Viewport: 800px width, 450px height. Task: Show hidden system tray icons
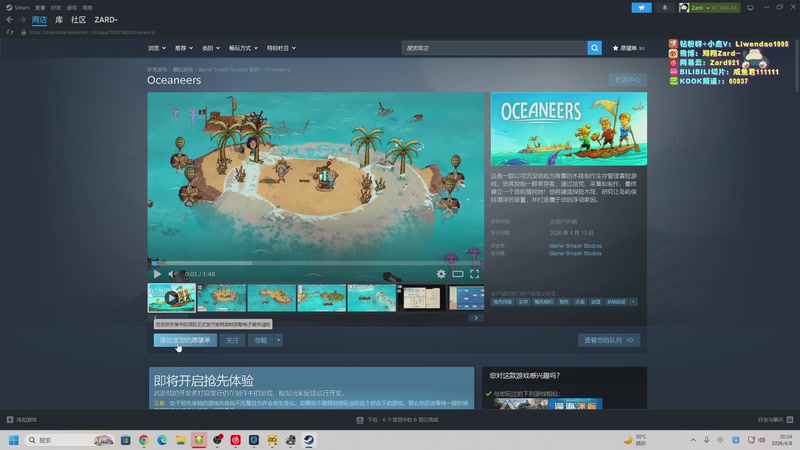(x=693, y=440)
